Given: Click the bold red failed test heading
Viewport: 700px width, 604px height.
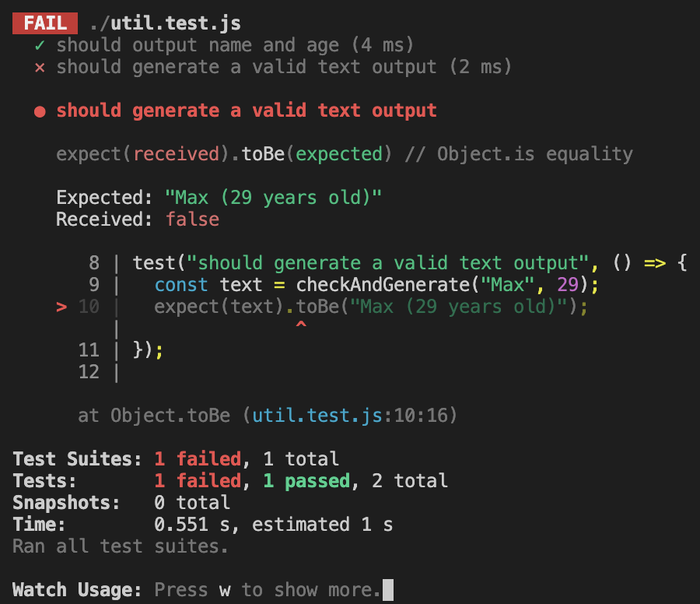Looking at the screenshot, I should (247, 111).
